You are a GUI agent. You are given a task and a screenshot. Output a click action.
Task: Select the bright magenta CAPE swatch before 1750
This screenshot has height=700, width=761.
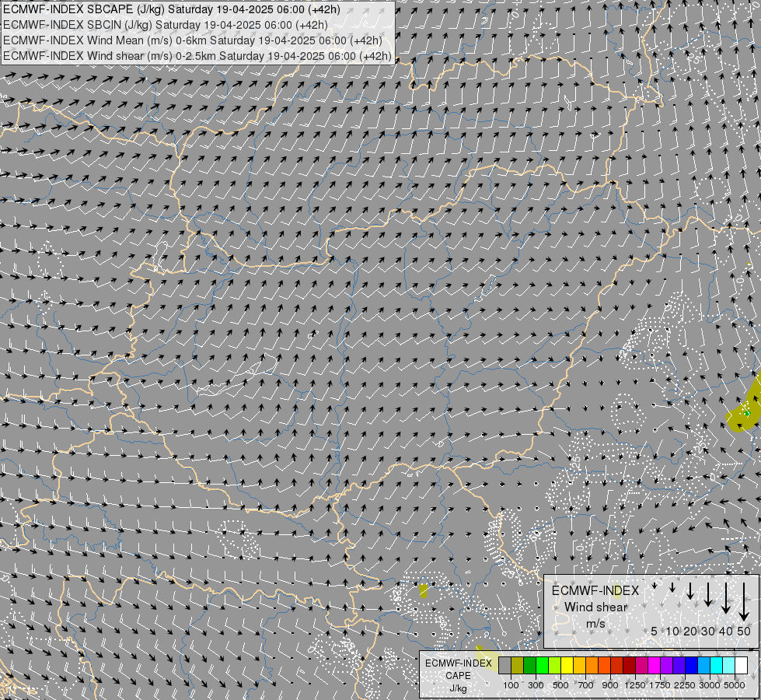655,666
